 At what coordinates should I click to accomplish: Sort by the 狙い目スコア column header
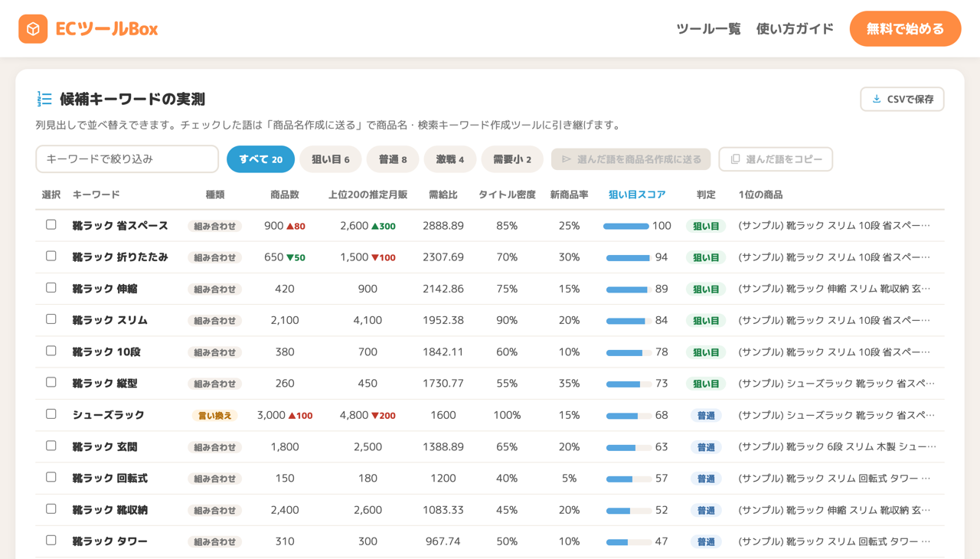pyautogui.click(x=637, y=195)
